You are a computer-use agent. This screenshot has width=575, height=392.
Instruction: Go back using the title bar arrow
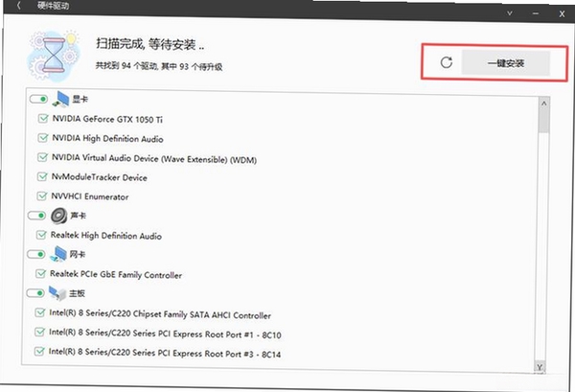coord(18,6)
